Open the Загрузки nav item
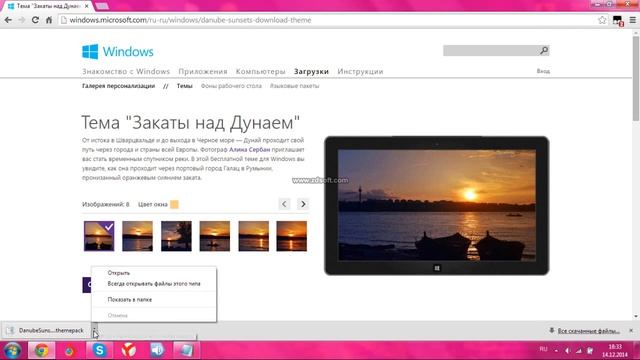This screenshot has height=360, width=640. coord(311,71)
